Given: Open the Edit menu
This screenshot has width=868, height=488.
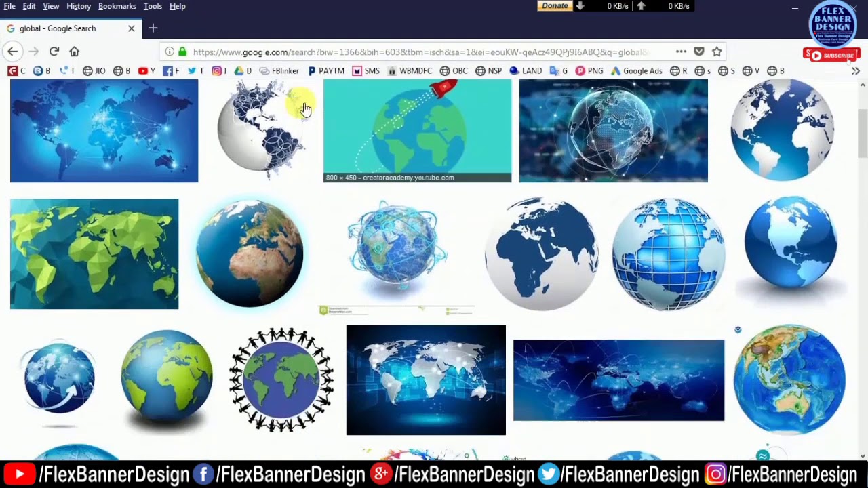Looking at the screenshot, I should 29,6.
